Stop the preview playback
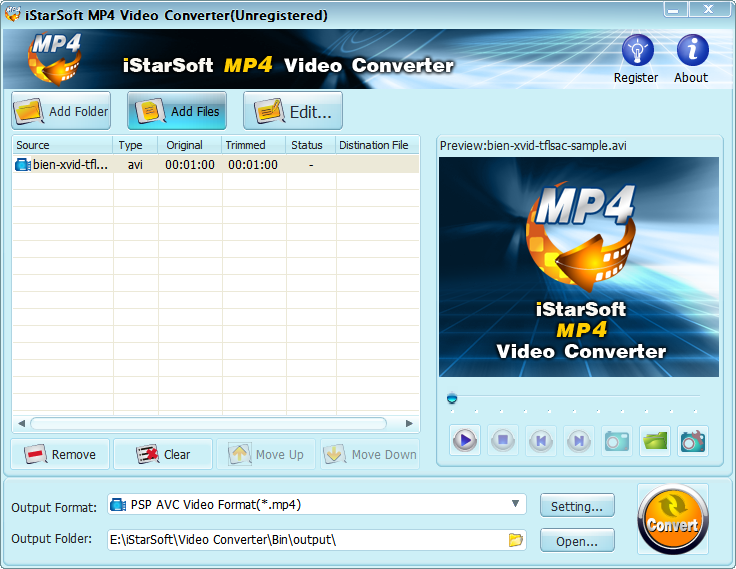The image size is (736, 569). click(503, 440)
